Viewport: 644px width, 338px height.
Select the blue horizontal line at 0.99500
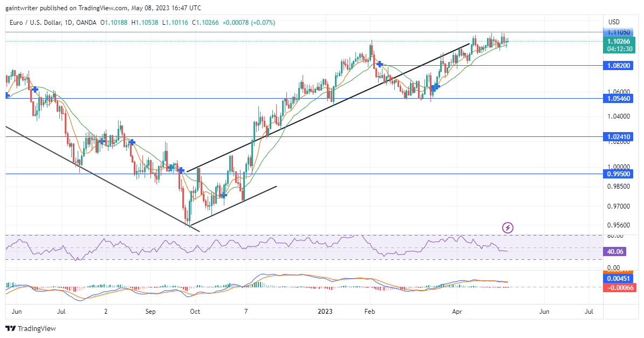(304, 174)
